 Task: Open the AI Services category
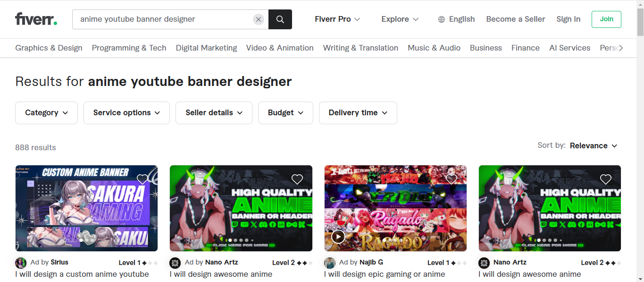(x=569, y=48)
